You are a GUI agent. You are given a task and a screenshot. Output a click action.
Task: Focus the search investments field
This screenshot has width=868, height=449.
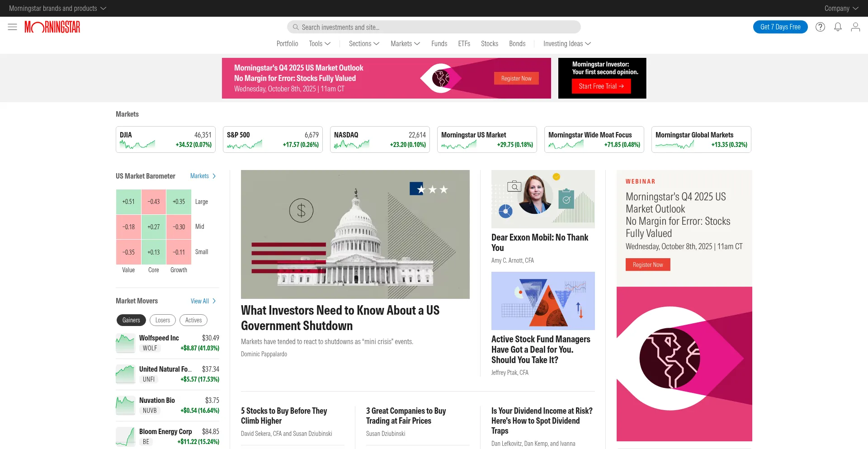[434, 27]
